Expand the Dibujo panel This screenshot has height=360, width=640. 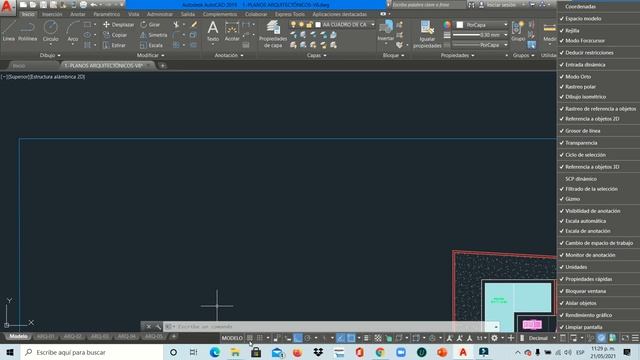50,55
